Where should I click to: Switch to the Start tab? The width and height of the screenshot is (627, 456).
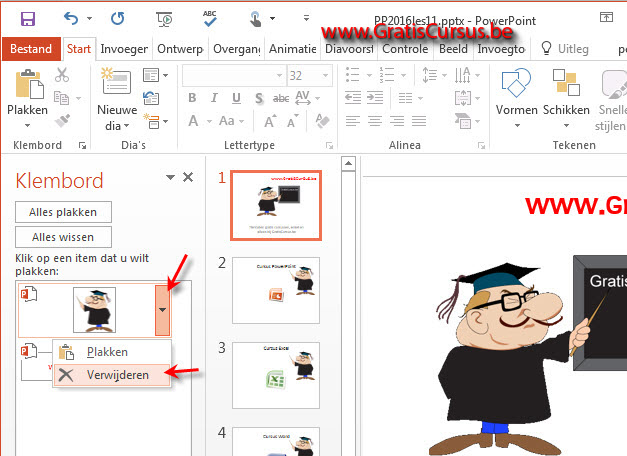click(79, 49)
